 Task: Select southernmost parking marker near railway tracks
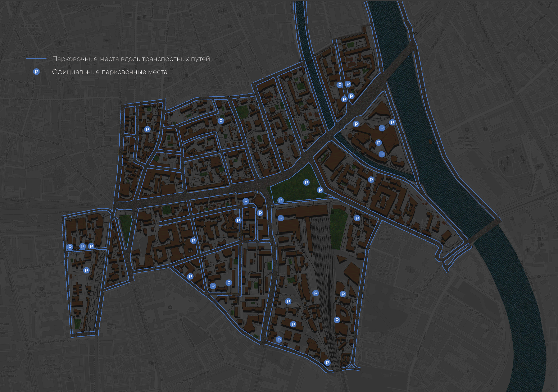pyautogui.click(x=327, y=363)
